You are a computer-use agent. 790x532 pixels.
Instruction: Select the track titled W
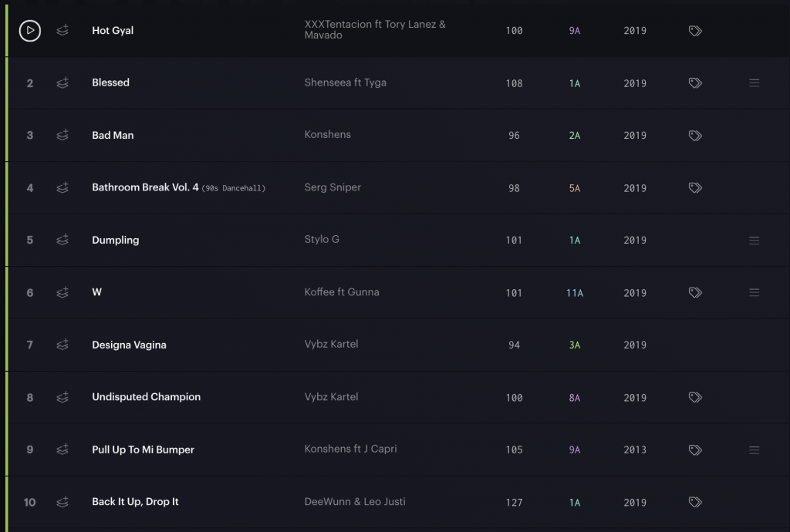click(x=96, y=292)
